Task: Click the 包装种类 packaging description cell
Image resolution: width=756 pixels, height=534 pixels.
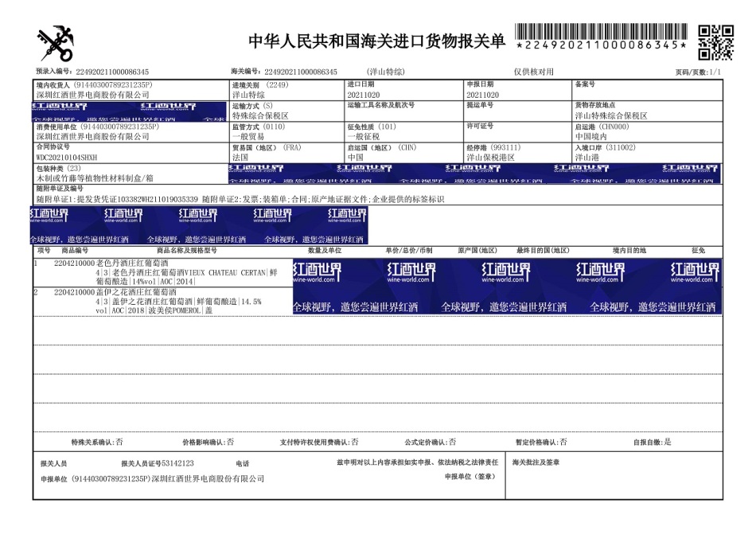Action: coord(131,173)
